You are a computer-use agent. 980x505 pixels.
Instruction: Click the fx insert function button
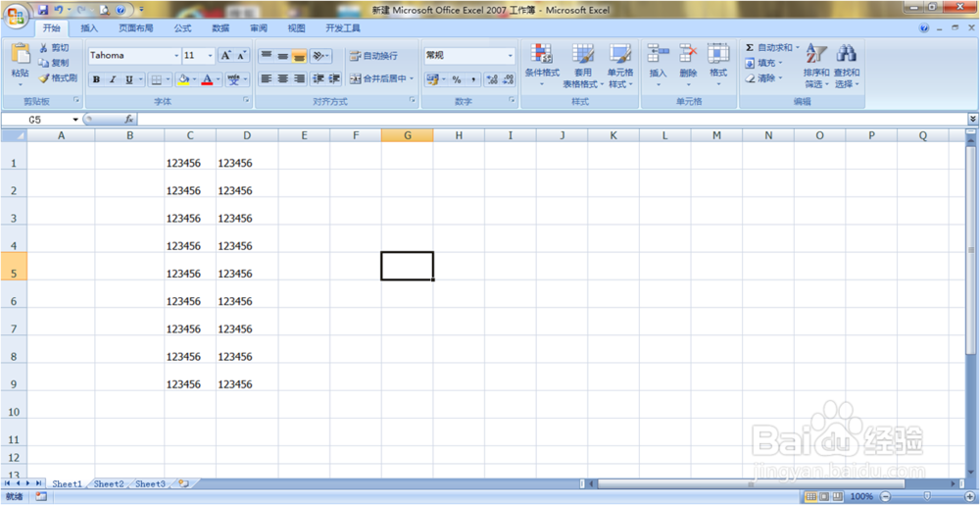pos(129,119)
